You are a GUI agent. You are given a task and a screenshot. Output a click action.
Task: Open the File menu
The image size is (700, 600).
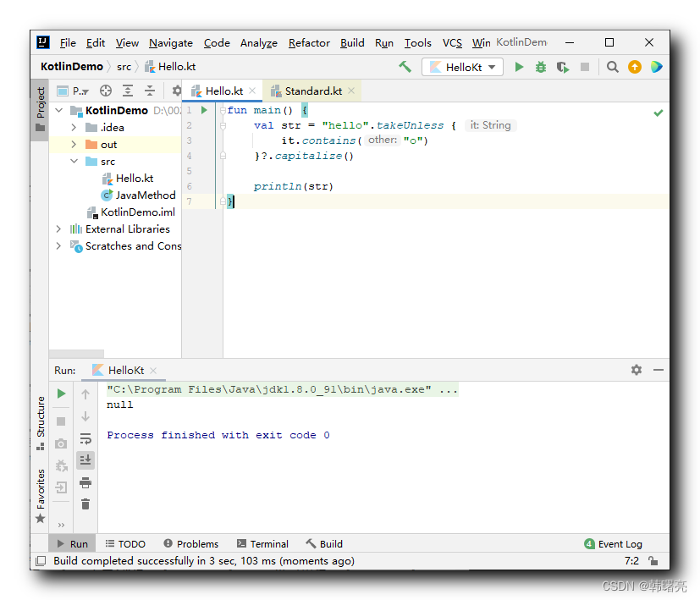pos(68,43)
